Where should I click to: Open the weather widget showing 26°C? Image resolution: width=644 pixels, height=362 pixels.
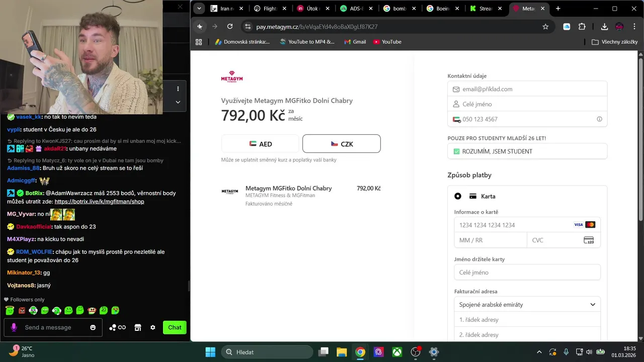[22, 351]
